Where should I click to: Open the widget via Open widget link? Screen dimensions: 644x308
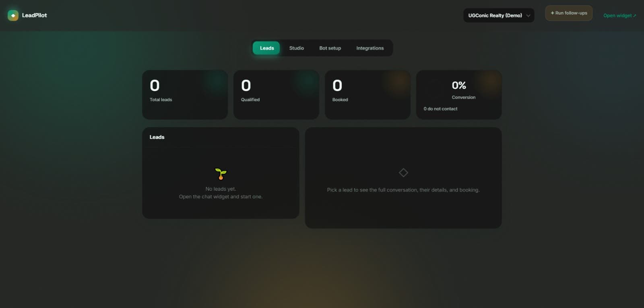point(620,16)
